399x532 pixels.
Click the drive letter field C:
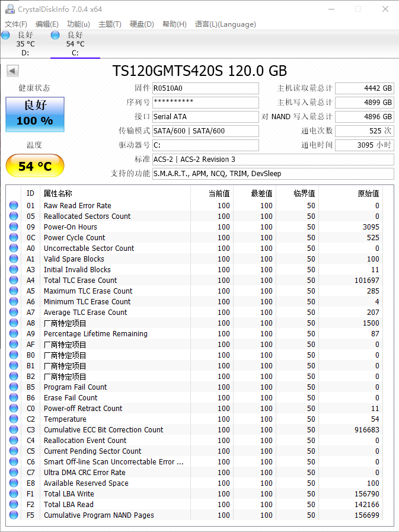pos(206,145)
